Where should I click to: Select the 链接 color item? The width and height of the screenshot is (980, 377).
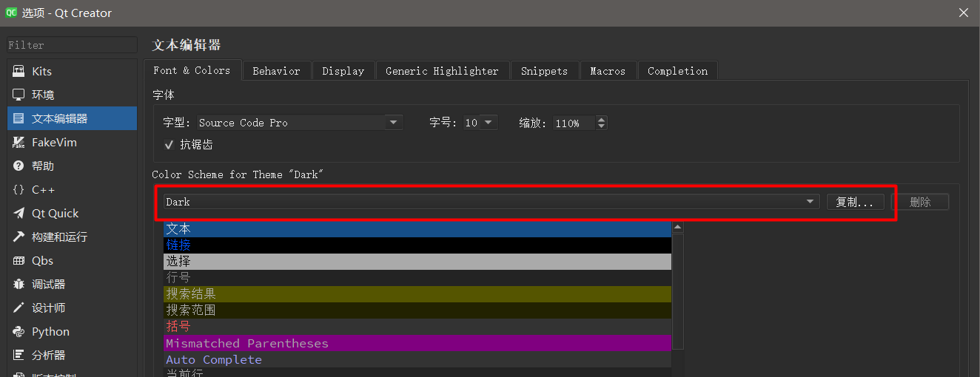click(x=417, y=245)
